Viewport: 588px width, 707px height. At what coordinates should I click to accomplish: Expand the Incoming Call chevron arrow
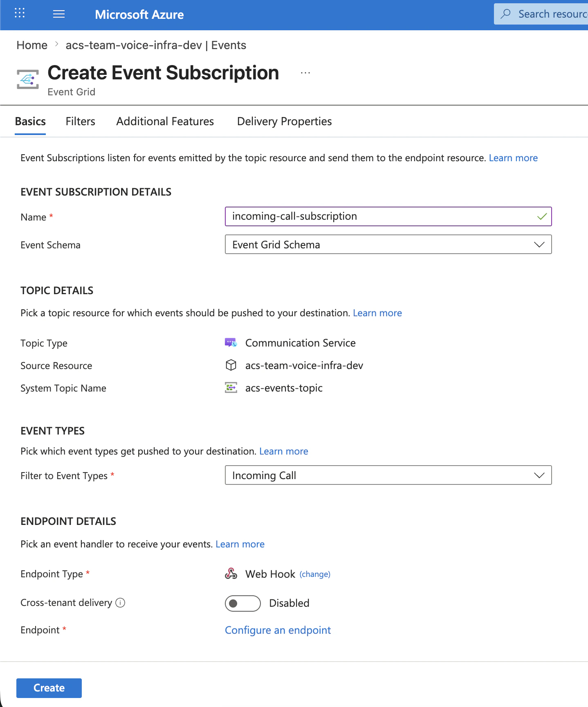coord(539,475)
